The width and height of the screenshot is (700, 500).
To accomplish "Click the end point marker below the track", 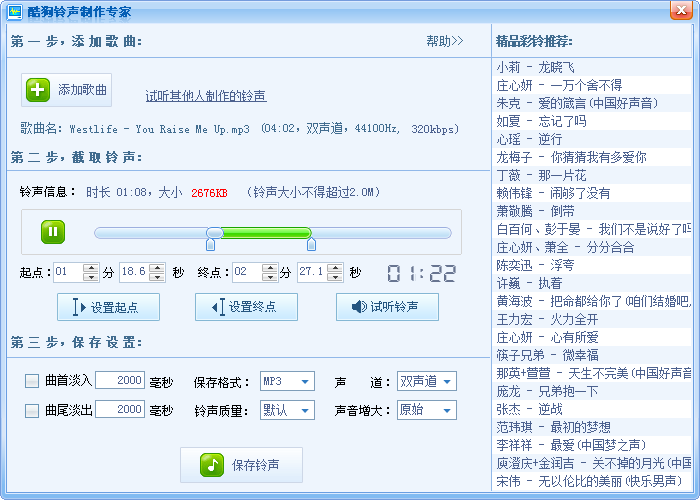I will (x=312, y=244).
